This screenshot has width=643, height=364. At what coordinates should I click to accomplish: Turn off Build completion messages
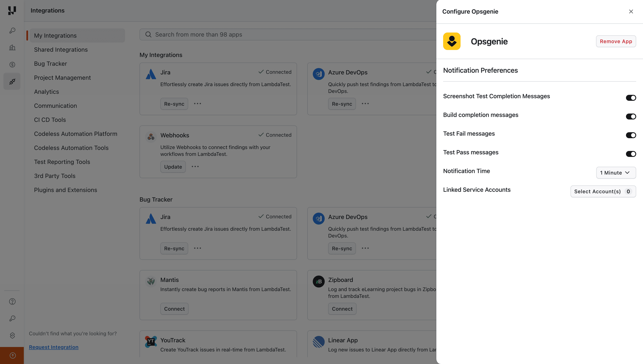pyautogui.click(x=631, y=117)
